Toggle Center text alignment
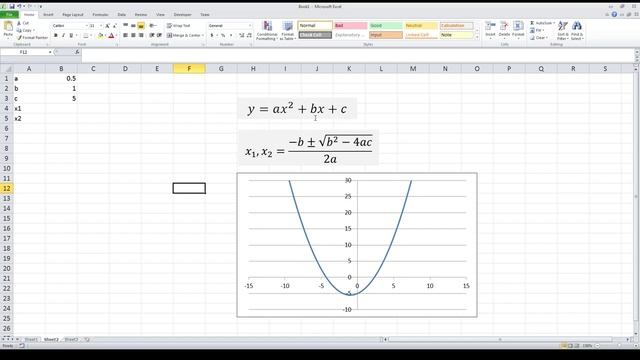The width and height of the screenshot is (640, 360). click(133, 36)
